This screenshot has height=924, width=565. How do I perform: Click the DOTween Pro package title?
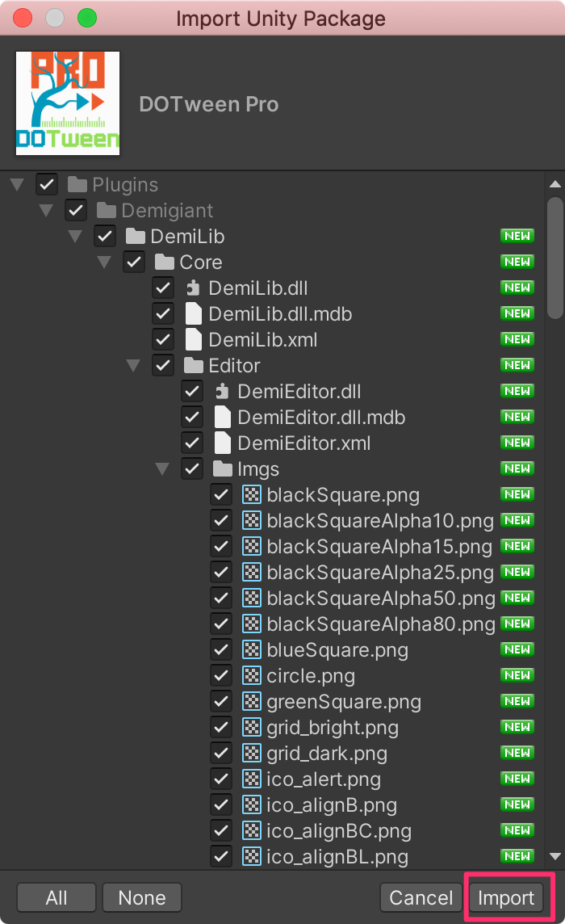(x=208, y=104)
